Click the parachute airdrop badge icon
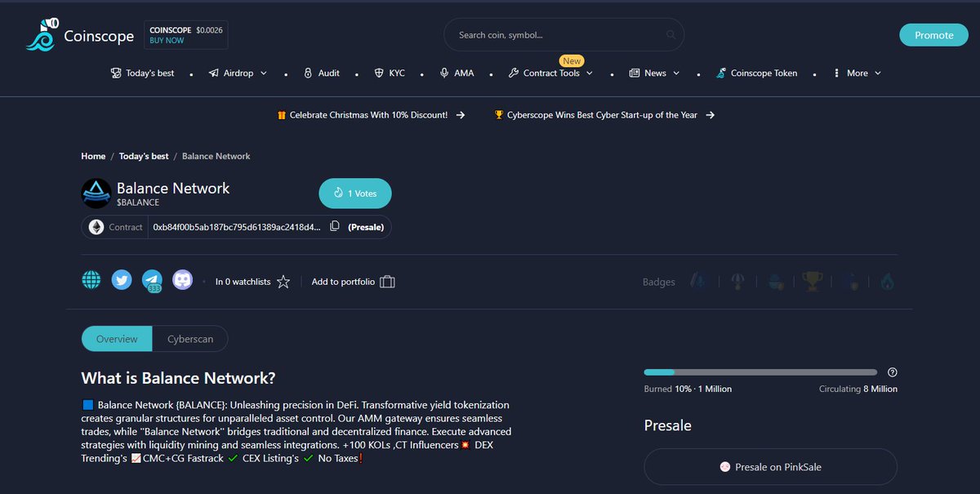The width and height of the screenshot is (980, 494). 737,282
